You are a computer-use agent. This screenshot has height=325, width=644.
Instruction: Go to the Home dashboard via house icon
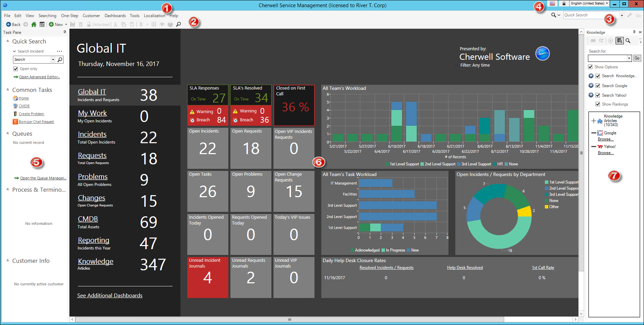pos(33,25)
